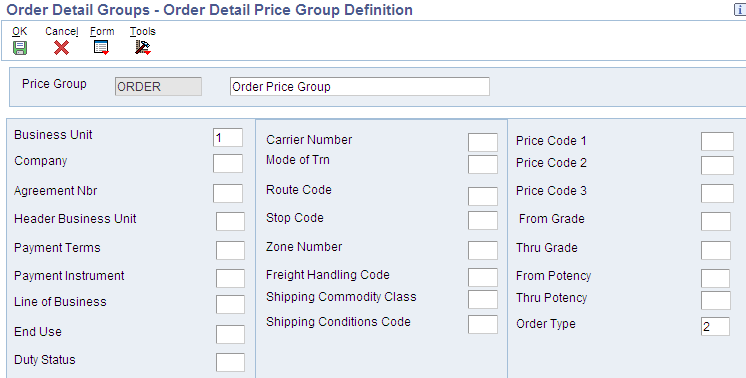Screen dimensions: 746x378
Task: Select the Carrier Number field
Action: click(x=483, y=142)
